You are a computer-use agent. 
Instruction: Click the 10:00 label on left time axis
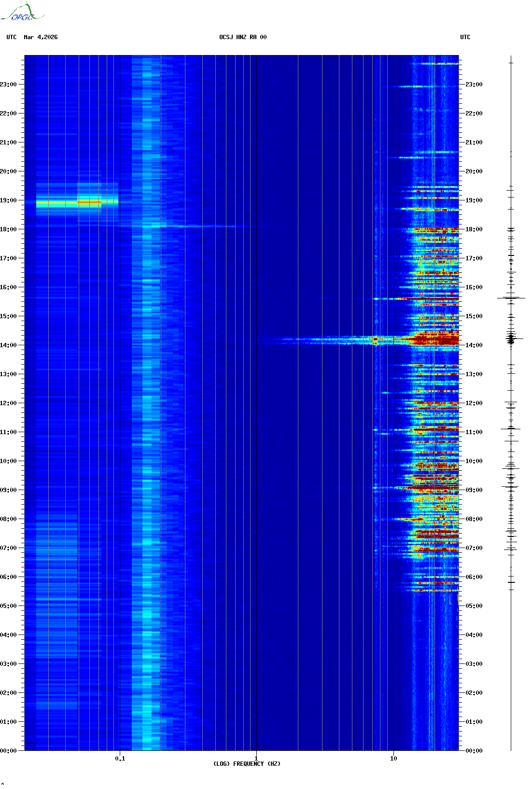pos(8,461)
